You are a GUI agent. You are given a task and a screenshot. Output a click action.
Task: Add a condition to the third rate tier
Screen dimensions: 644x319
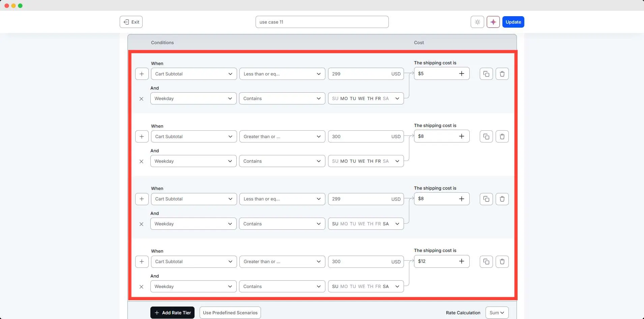pos(142,199)
